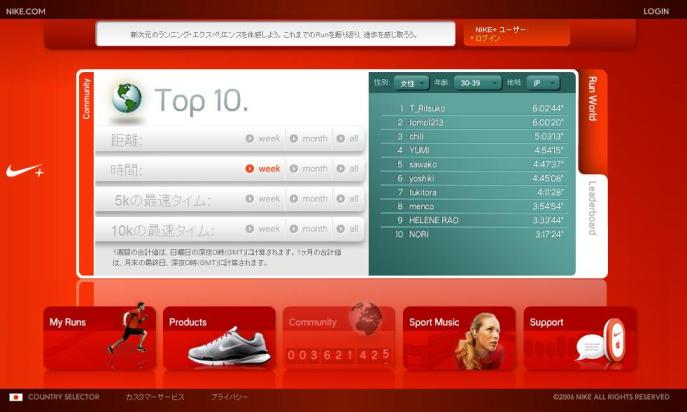This screenshot has height=412, width=687.
Task: Click the sneaker image in Products card
Action: point(228,346)
